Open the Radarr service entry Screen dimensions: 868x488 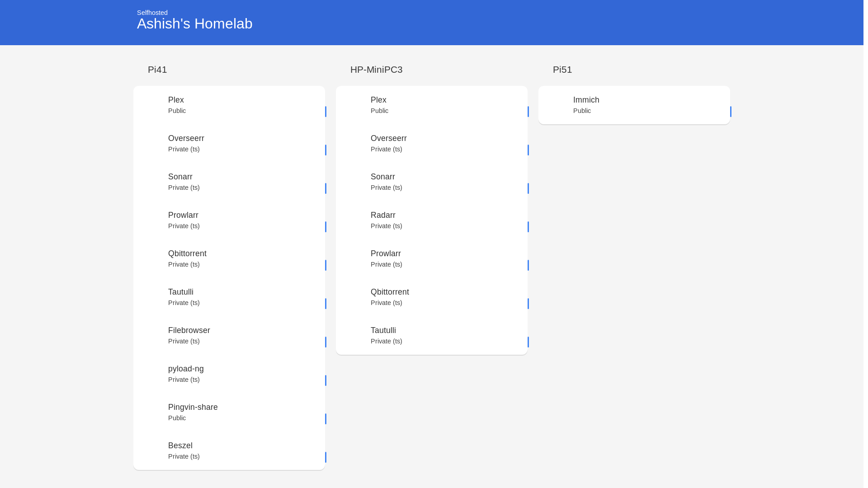click(432, 220)
